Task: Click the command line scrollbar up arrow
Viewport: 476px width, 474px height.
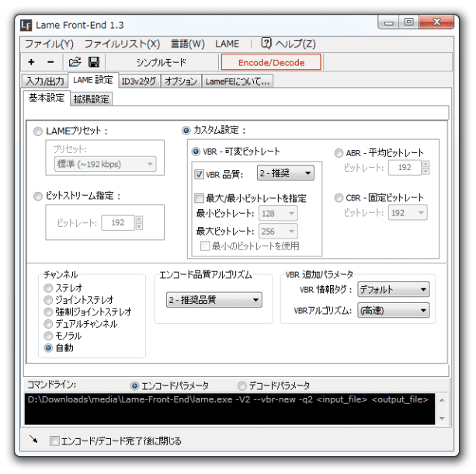Action: click(442, 400)
